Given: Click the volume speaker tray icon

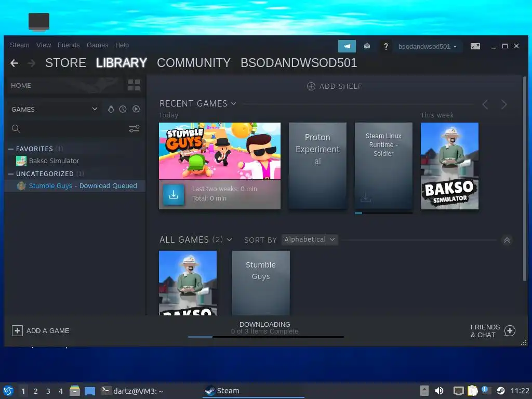Looking at the screenshot, I should click(438, 391).
